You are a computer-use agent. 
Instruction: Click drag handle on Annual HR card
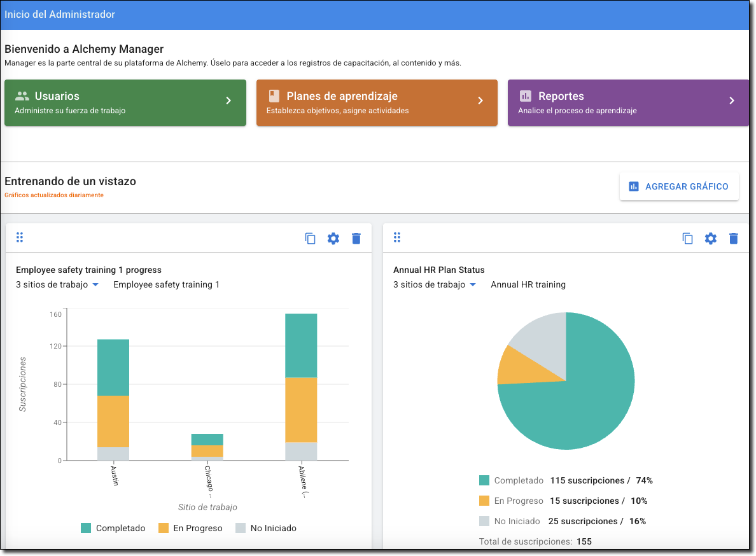pos(397,237)
